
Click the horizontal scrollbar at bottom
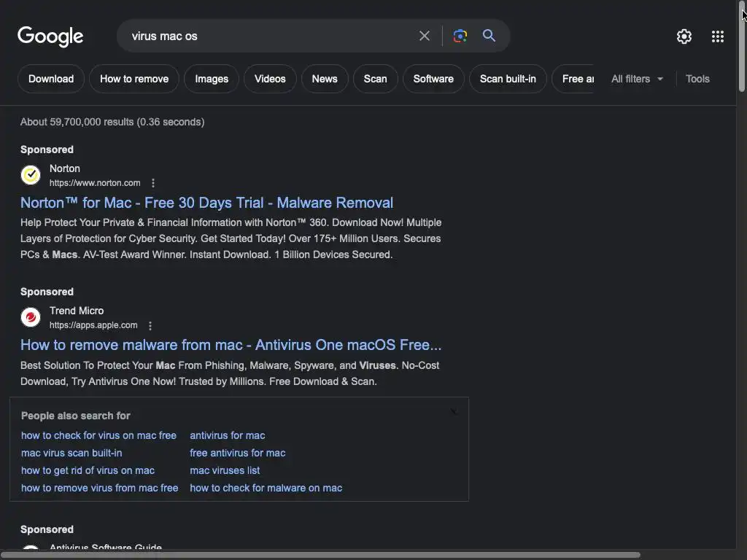[x=320, y=555]
